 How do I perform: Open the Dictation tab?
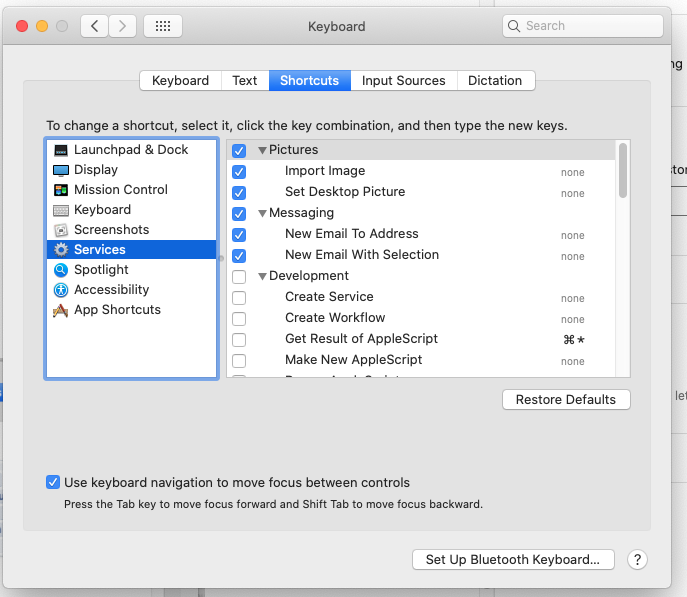point(496,81)
